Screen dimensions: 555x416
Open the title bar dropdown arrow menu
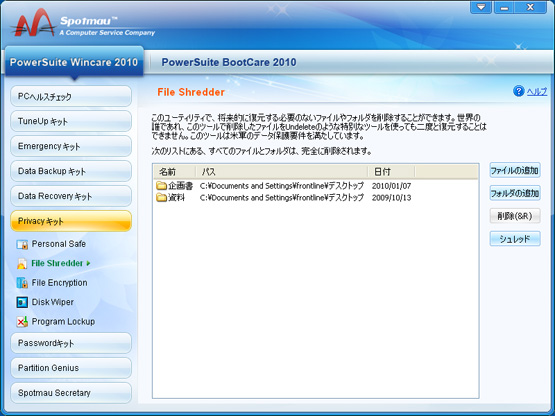tap(481, 7)
